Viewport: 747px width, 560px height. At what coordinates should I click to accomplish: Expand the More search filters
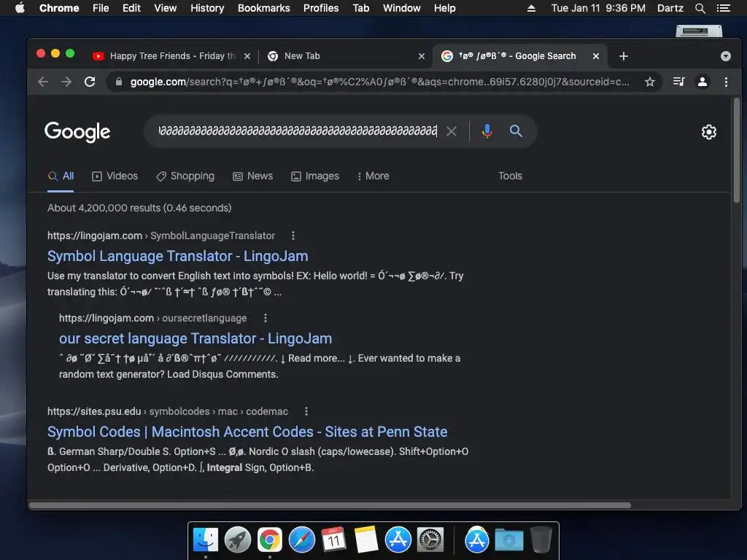point(373,176)
